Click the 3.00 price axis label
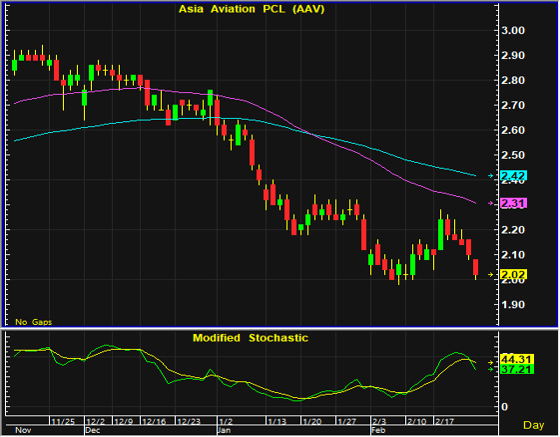This screenshot has height=437, width=560. pos(513,30)
